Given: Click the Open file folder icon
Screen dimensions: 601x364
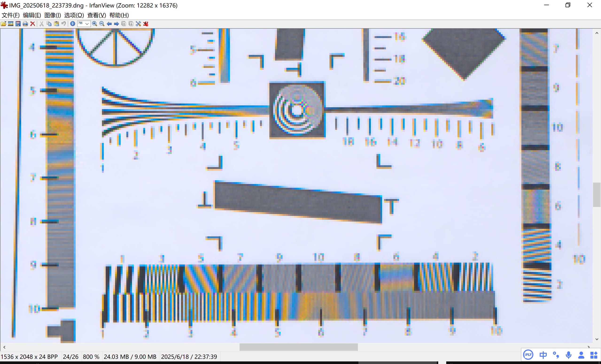Looking at the screenshot, I should tap(4, 24).
